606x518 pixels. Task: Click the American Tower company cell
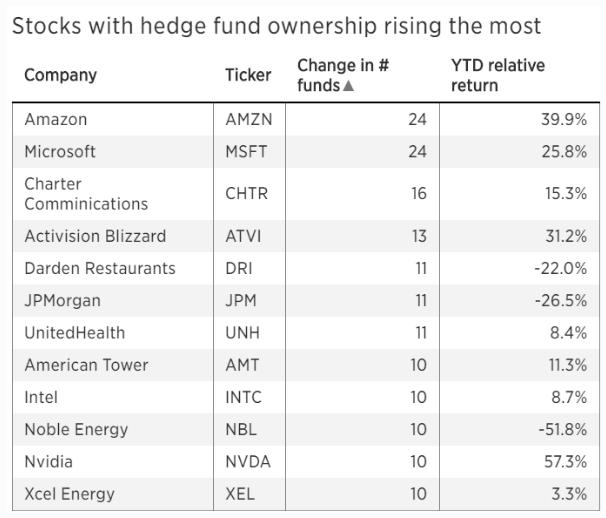[x=85, y=365]
